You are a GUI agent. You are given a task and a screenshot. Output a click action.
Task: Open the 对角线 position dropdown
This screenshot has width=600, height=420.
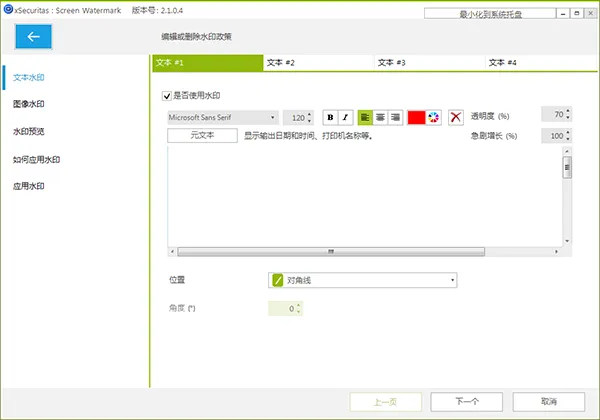pyautogui.click(x=363, y=280)
